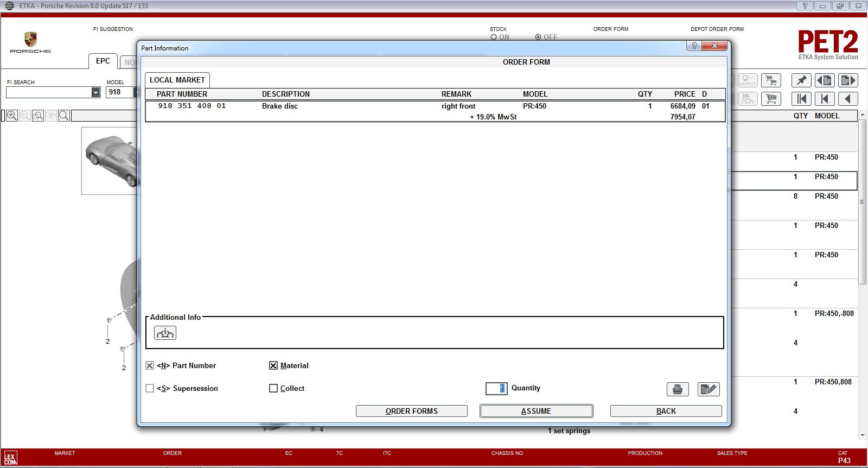Open the FI SEARCH dropdown arrow
The image size is (868, 468).
[x=95, y=92]
